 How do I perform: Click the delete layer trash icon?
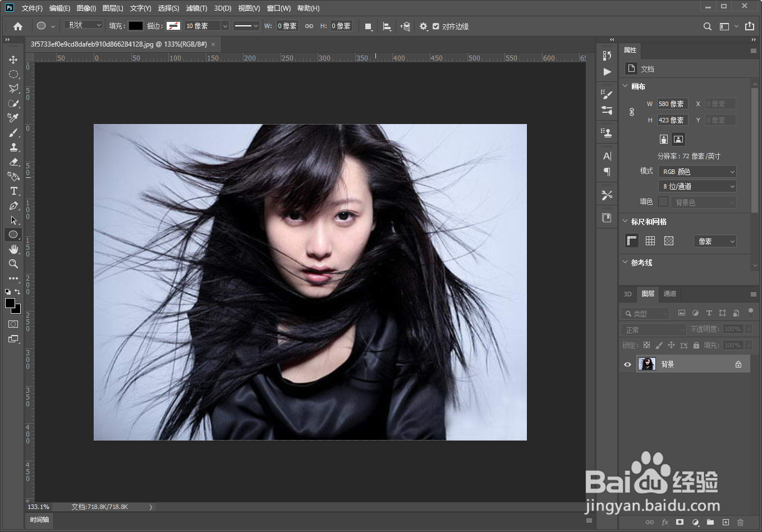coord(741,522)
